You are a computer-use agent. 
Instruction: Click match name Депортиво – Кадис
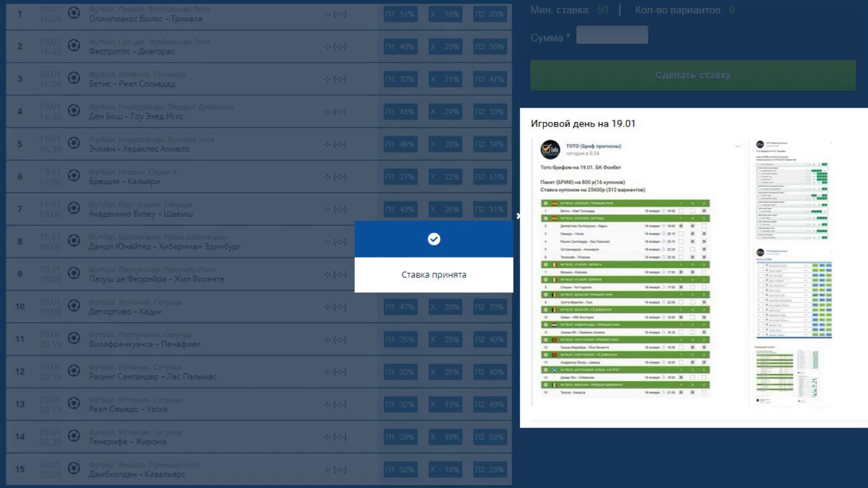pos(125,312)
